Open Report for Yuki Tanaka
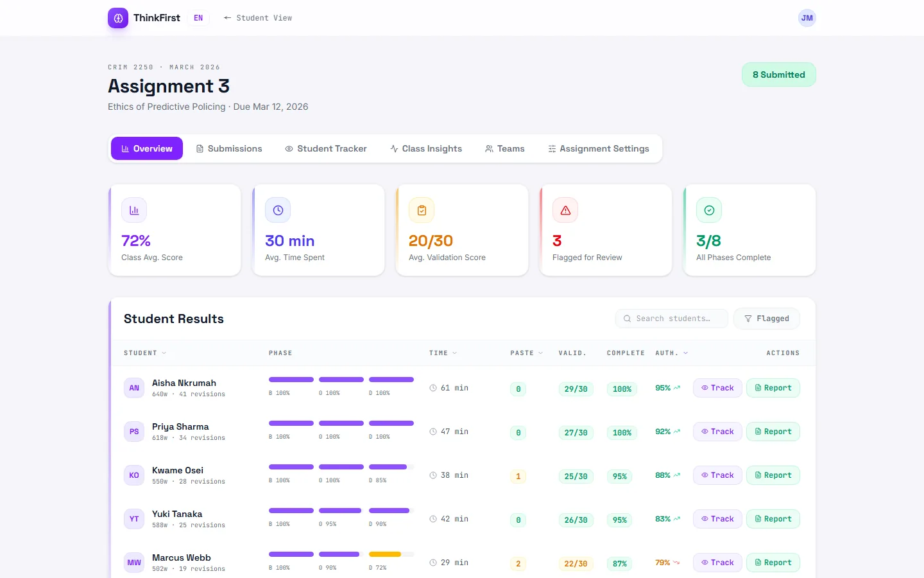The image size is (924, 578). [773, 519]
